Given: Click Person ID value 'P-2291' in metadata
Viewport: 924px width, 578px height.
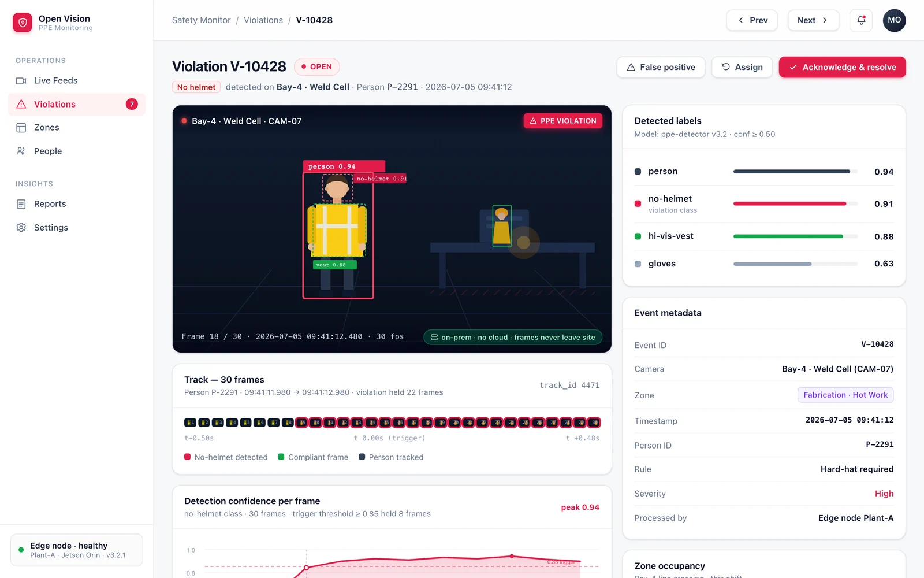Looking at the screenshot, I should click(880, 444).
